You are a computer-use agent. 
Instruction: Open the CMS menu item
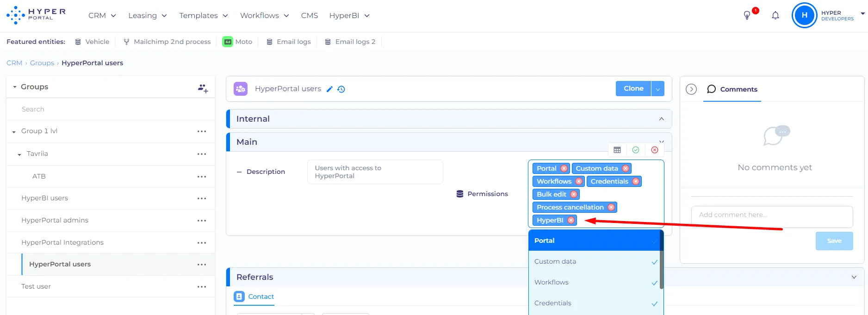click(x=310, y=16)
